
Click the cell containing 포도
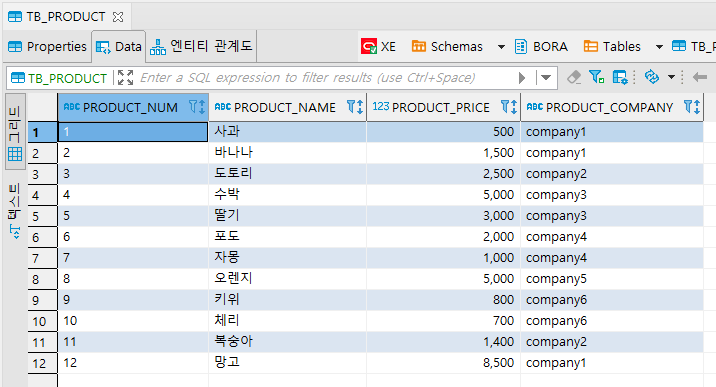coord(287,237)
